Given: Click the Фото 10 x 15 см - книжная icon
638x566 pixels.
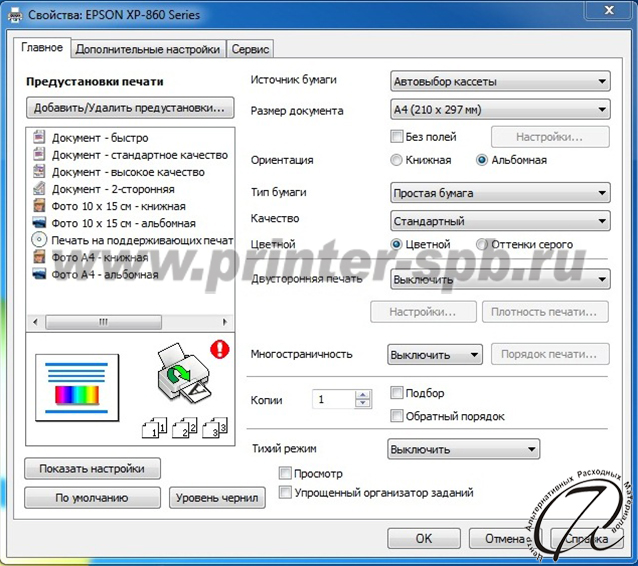Looking at the screenshot, I should pos(39,205).
